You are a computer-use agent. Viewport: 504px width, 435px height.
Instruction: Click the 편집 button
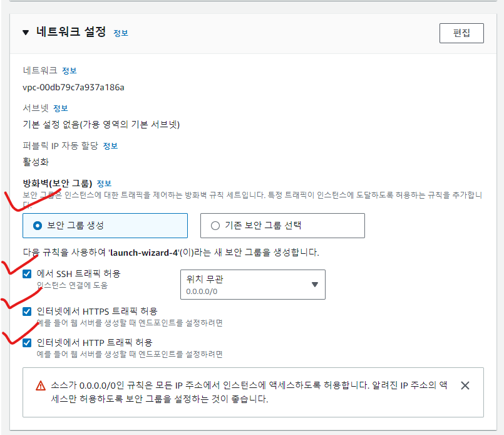(x=461, y=33)
